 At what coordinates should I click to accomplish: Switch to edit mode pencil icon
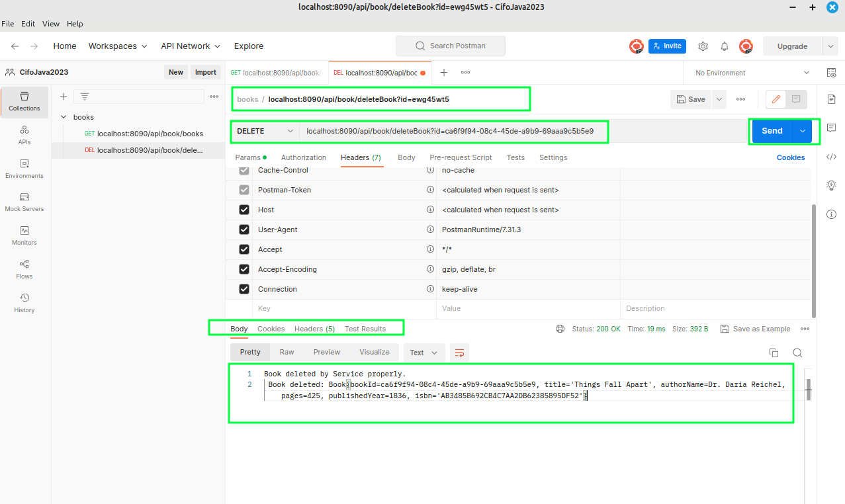pyautogui.click(x=776, y=99)
